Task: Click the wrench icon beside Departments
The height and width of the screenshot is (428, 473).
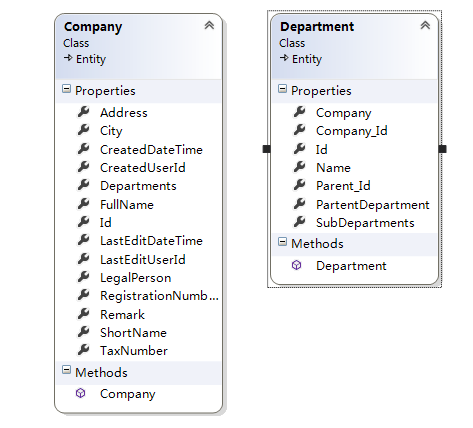Action: coord(83,185)
